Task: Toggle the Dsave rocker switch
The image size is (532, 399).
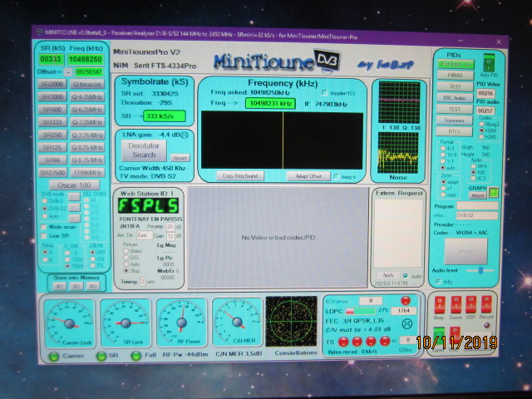Action: [x=456, y=305]
